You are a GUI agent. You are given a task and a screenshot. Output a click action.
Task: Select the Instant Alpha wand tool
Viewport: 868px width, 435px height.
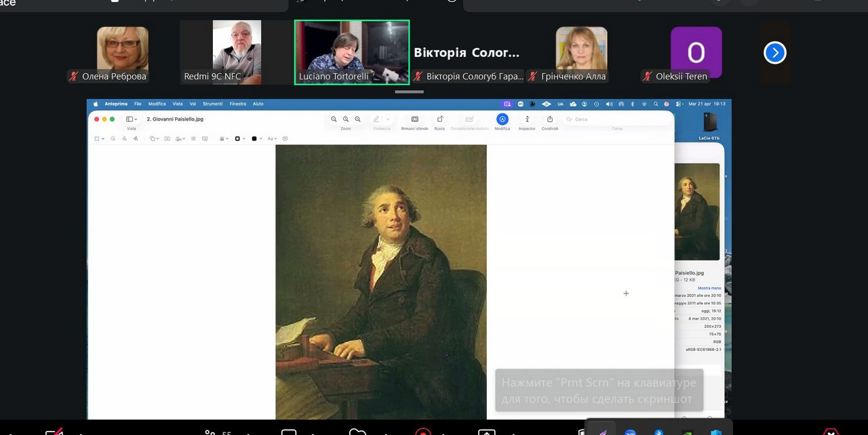113,138
